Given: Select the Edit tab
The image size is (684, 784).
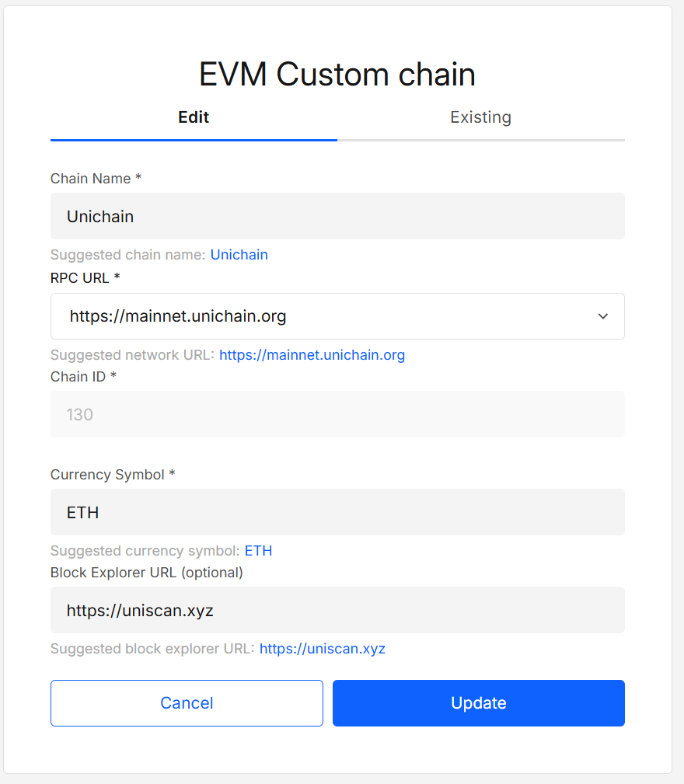Looking at the screenshot, I should coord(193,117).
